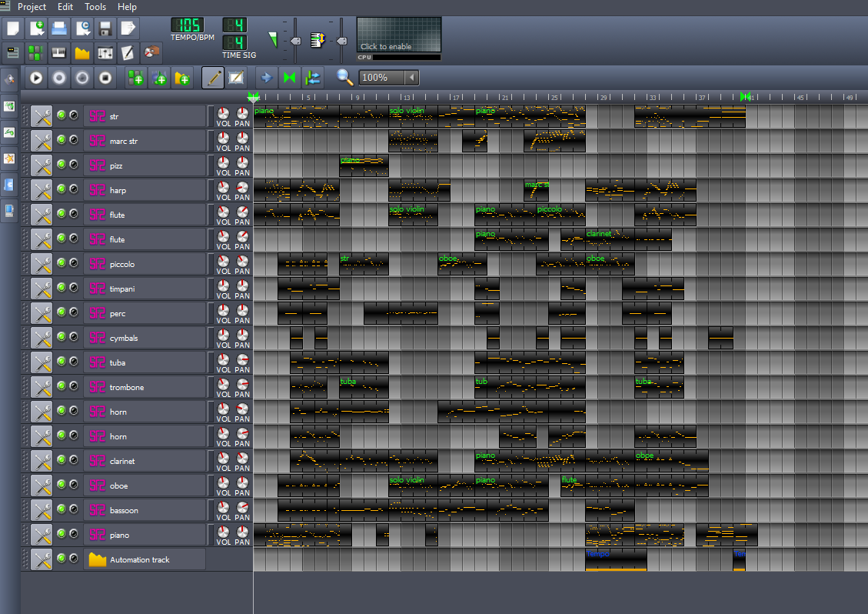Change the after-stopping playhead behavior

pyautogui.click(x=313, y=78)
